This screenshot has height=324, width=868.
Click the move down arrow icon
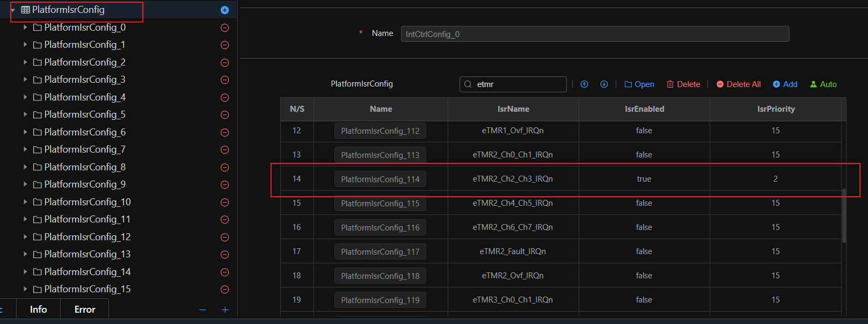[604, 84]
